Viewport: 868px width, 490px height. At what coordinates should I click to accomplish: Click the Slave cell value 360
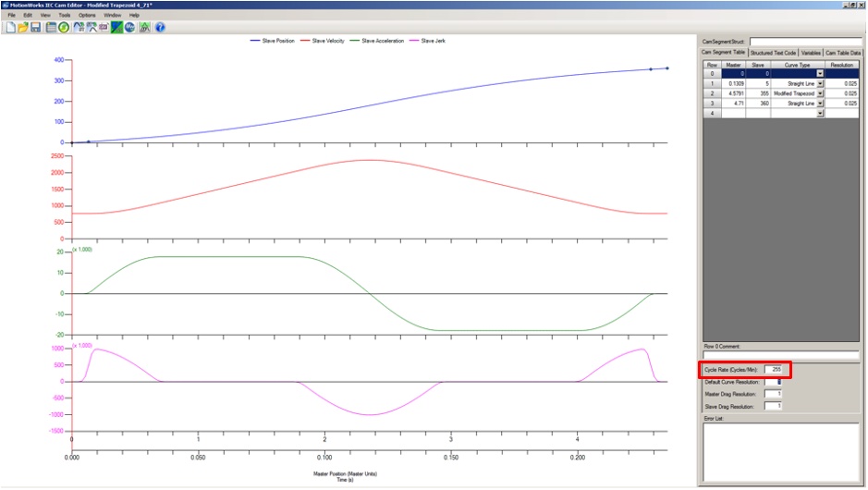click(758, 104)
